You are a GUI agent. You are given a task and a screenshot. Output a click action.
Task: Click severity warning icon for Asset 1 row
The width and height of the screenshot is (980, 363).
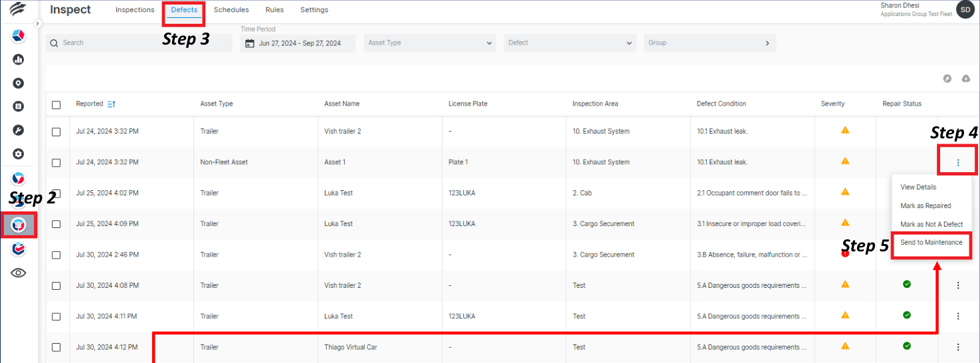pyautogui.click(x=845, y=161)
